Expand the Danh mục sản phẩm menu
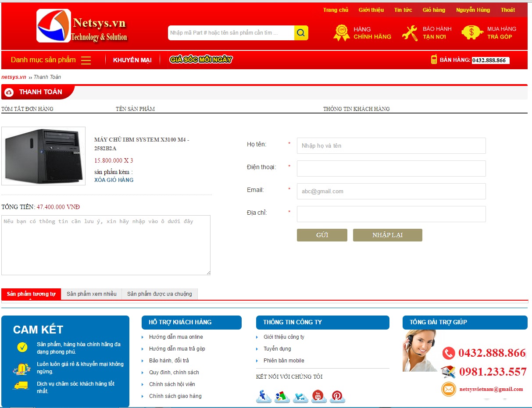 (50, 60)
